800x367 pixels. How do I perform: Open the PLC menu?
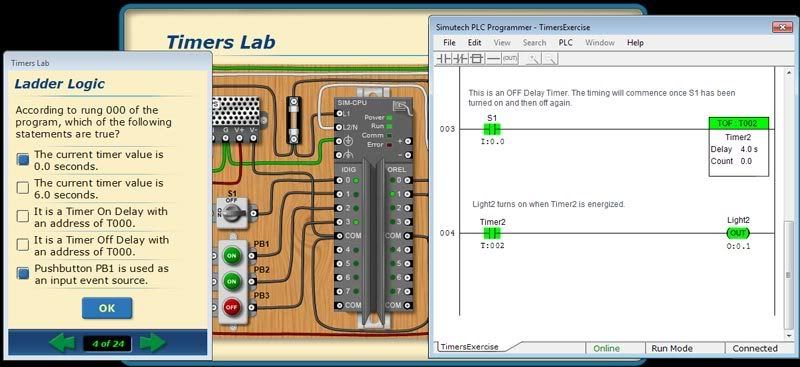(x=565, y=43)
